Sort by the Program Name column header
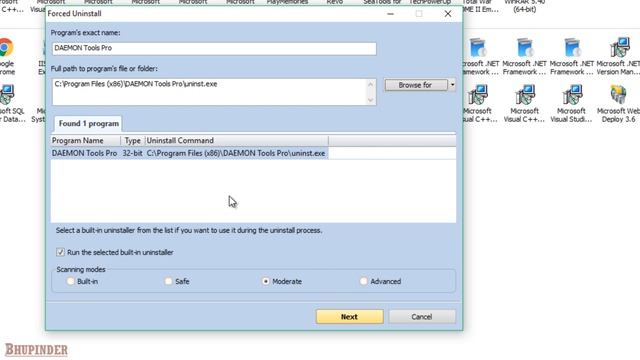The width and height of the screenshot is (640, 360). tap(86, 140)
